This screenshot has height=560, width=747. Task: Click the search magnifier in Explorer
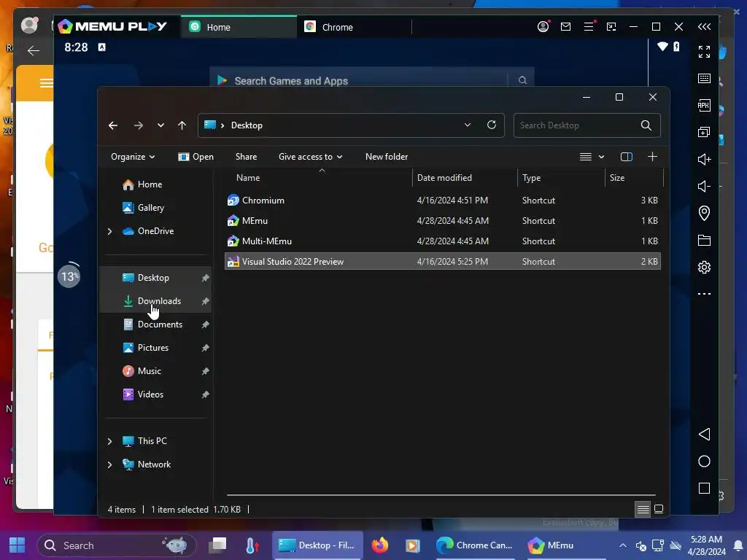(x=646, y=125)
